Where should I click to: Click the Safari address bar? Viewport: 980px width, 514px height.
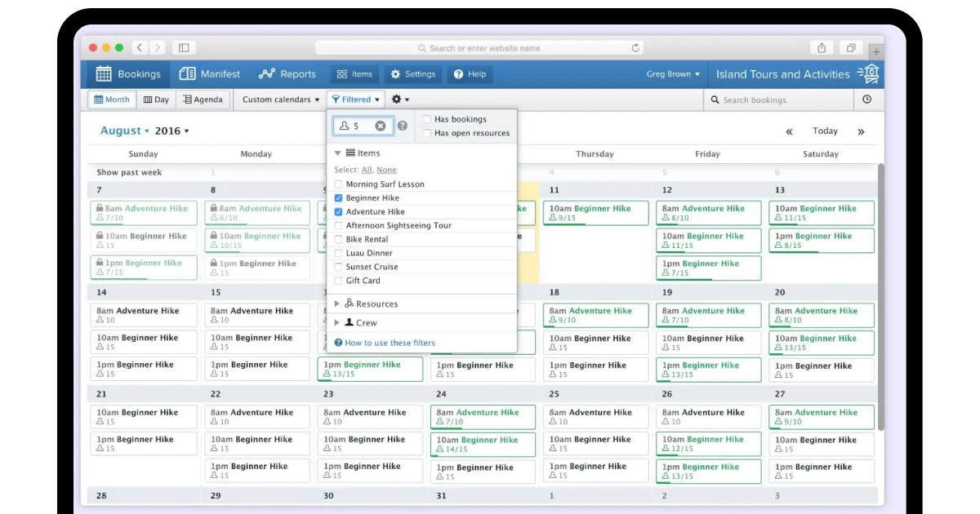point(479,48)
